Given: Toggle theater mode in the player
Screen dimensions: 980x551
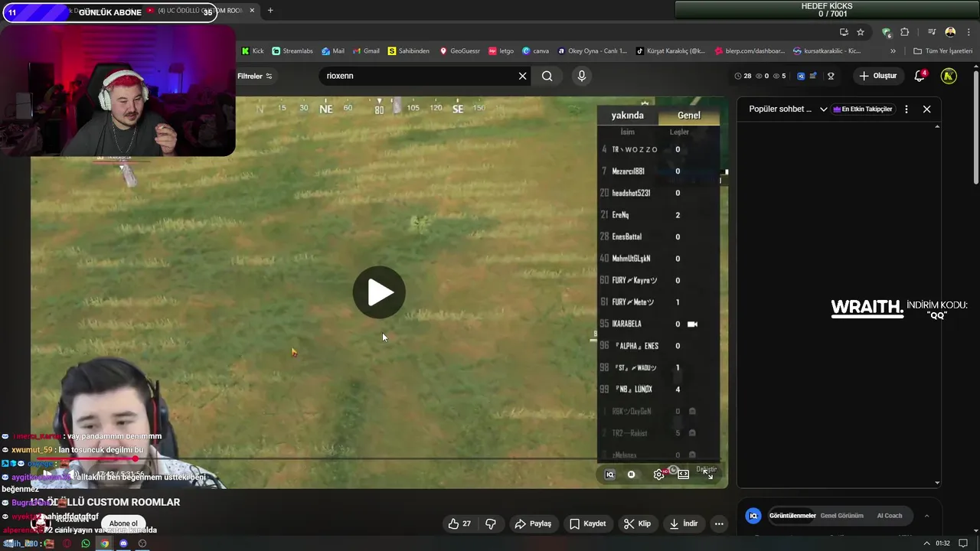Looking at the screenshot, I should click(683, 474).
